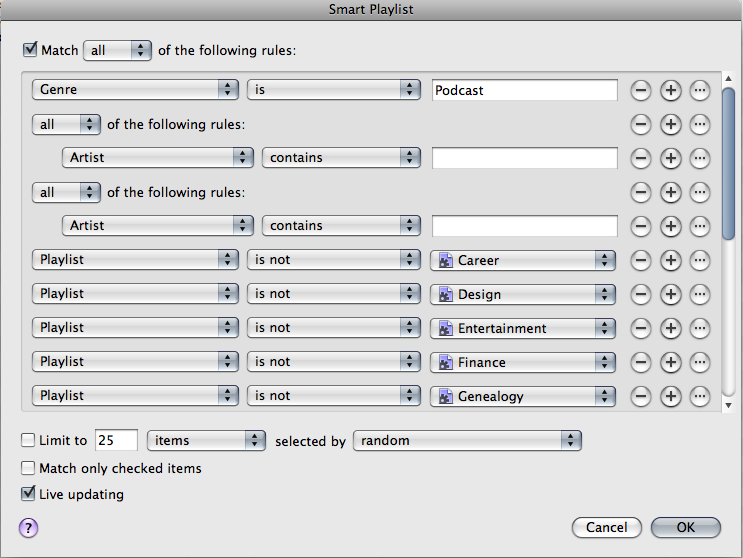The image size is (743, 558).
Task: Remove the Genre is Podcast rule
Action: (x=641, y=90)
